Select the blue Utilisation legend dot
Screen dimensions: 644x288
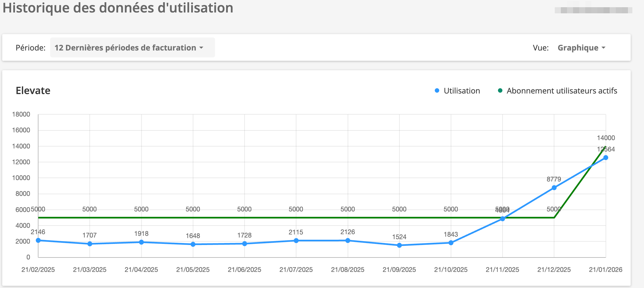(x=437, y=91)
